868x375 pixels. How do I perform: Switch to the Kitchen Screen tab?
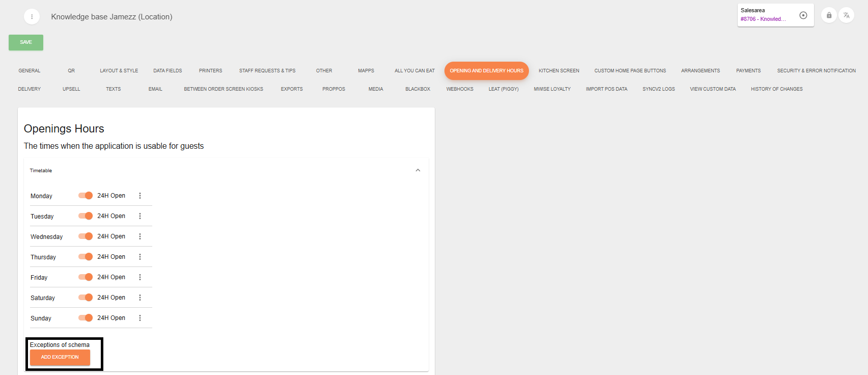(x=558, y=71)
